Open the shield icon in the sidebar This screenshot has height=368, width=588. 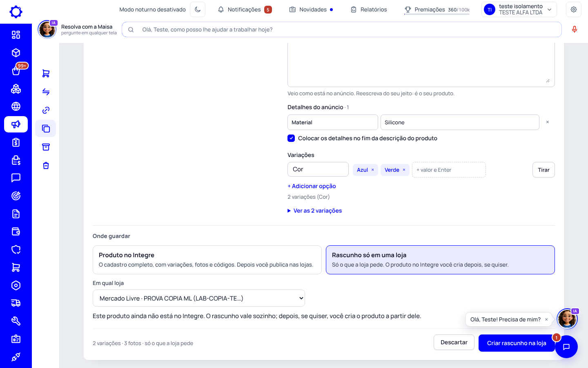(16, 249)
